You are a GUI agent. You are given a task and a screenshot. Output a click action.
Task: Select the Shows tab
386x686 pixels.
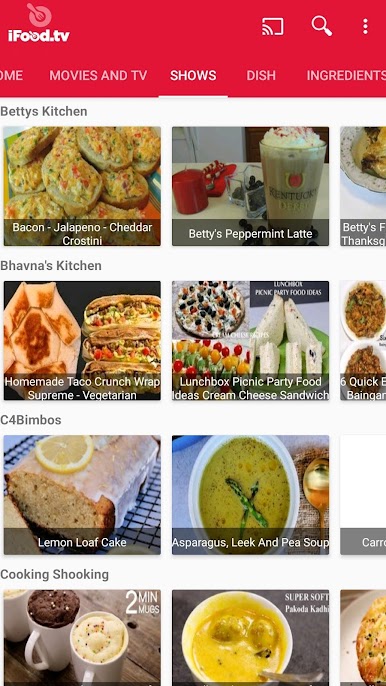(x=193, y=75)
